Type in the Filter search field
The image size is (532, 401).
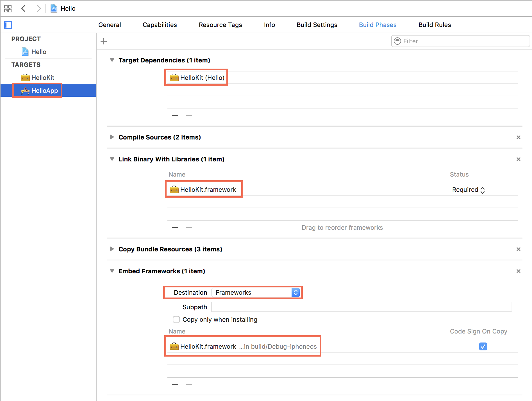(461, 41)
